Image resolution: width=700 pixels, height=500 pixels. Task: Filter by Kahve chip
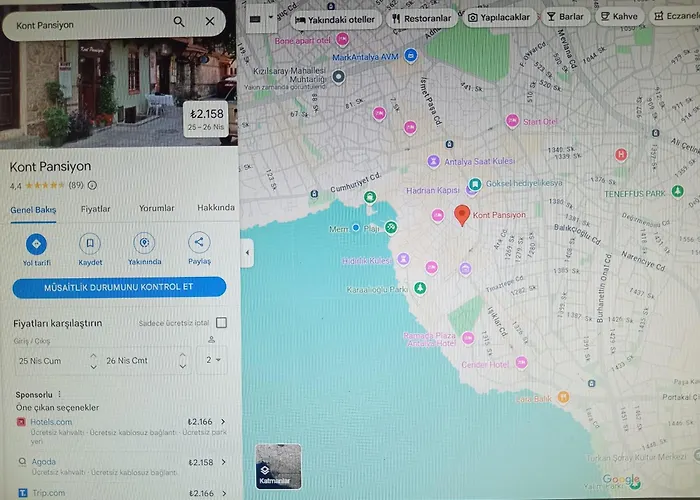(x=619, y=17)
